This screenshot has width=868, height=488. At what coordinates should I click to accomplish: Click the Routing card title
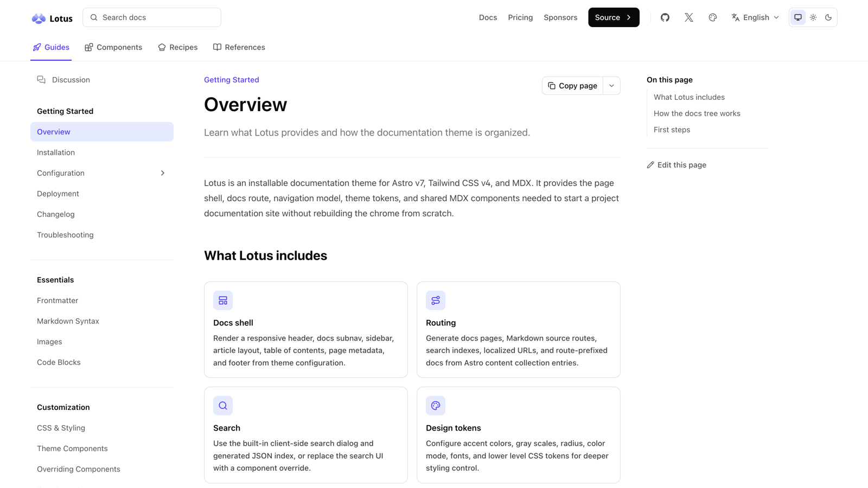point(441,323)
